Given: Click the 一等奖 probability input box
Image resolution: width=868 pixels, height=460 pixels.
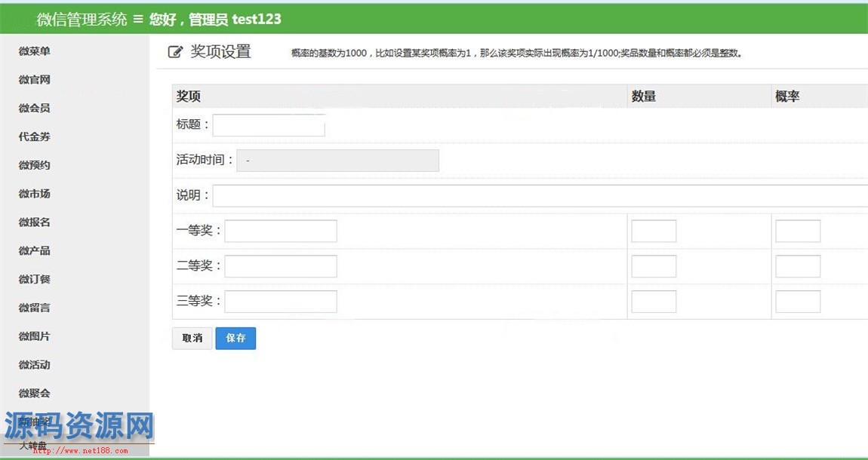Looking at the screenshot, I should 798,232.
